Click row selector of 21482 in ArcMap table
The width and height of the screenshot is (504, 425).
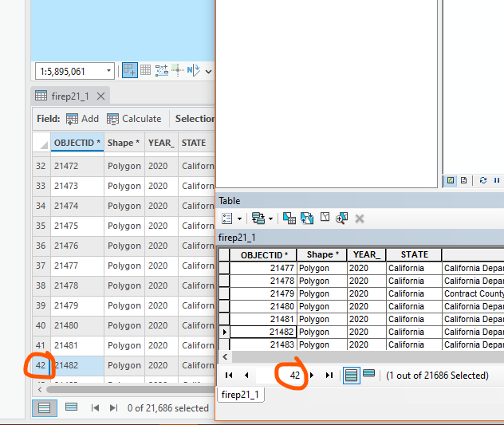[x=224, y=332]
